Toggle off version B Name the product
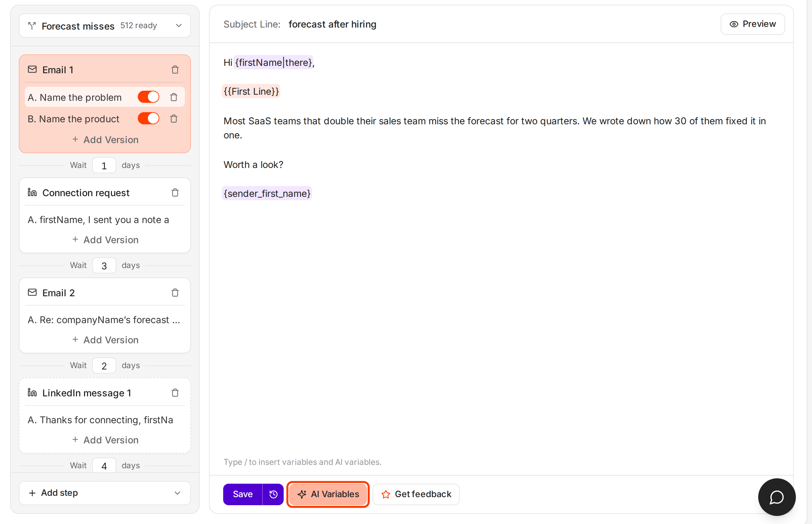812x524 pixels. (149, 119)
